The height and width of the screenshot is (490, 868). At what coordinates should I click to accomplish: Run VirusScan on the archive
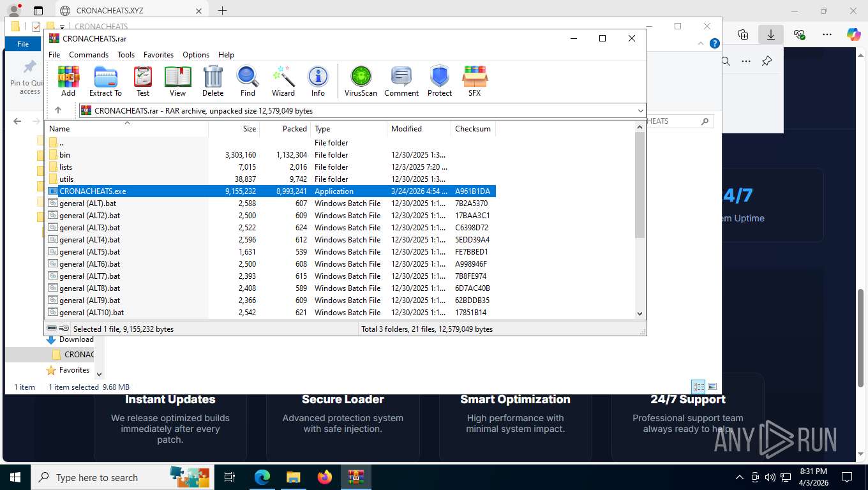click(361, 81)
